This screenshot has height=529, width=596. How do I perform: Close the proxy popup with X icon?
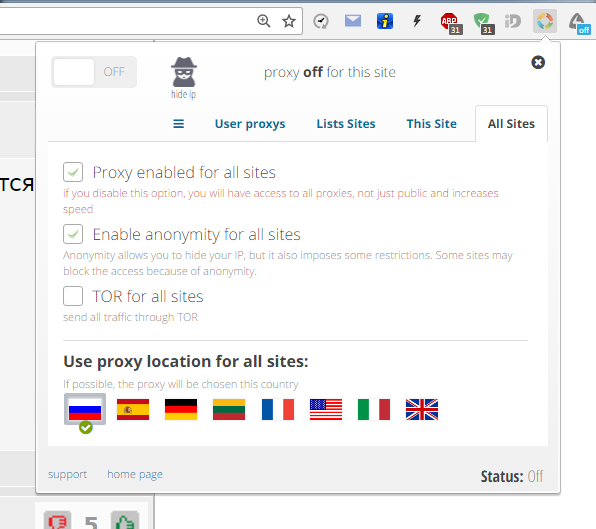[x=538, y=62]
